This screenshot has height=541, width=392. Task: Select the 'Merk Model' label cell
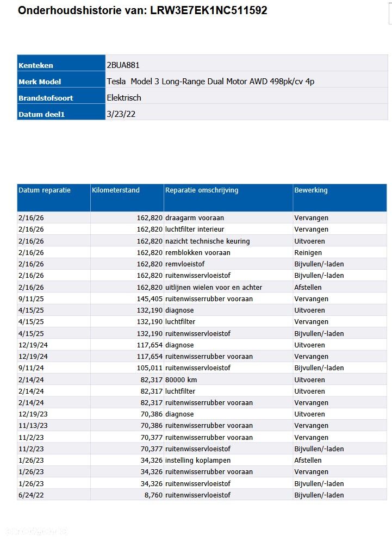pyautogui.click(x=61, y=79)
